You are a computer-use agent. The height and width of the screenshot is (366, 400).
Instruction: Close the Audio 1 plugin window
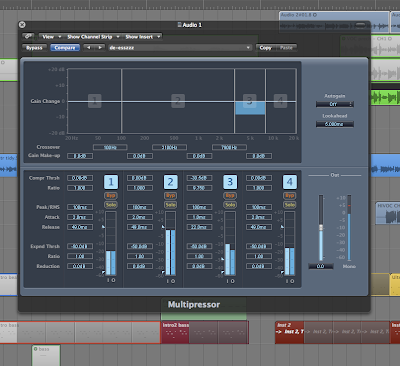coord(22,25)
